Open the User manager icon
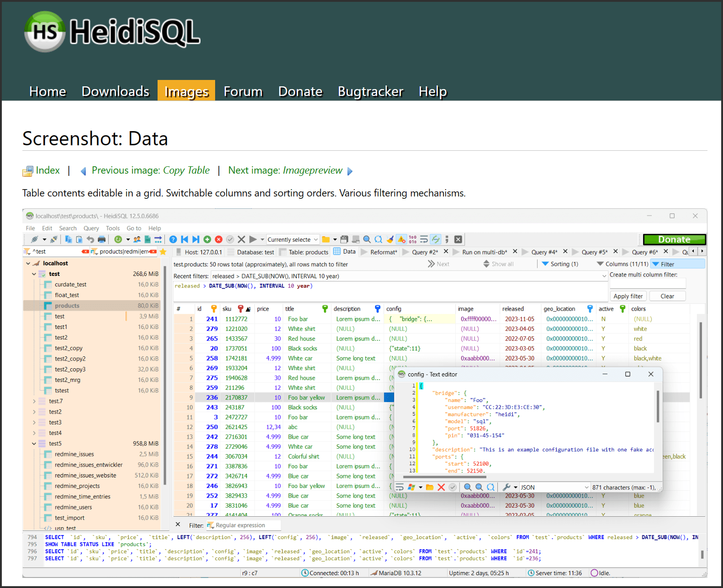723x588 pixels. (137, 239)
